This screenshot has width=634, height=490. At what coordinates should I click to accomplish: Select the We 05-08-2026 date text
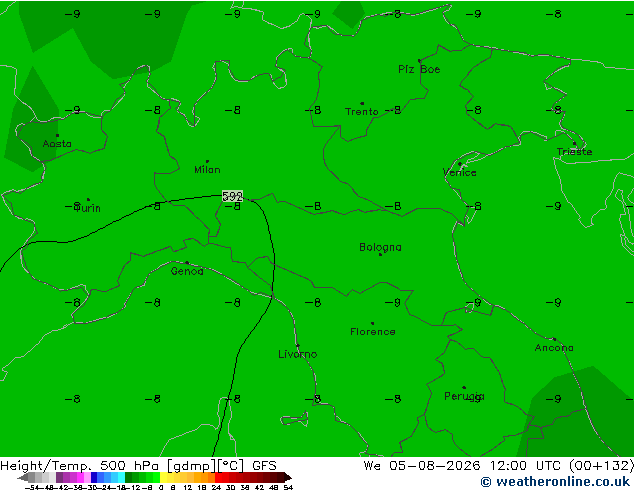422,466
